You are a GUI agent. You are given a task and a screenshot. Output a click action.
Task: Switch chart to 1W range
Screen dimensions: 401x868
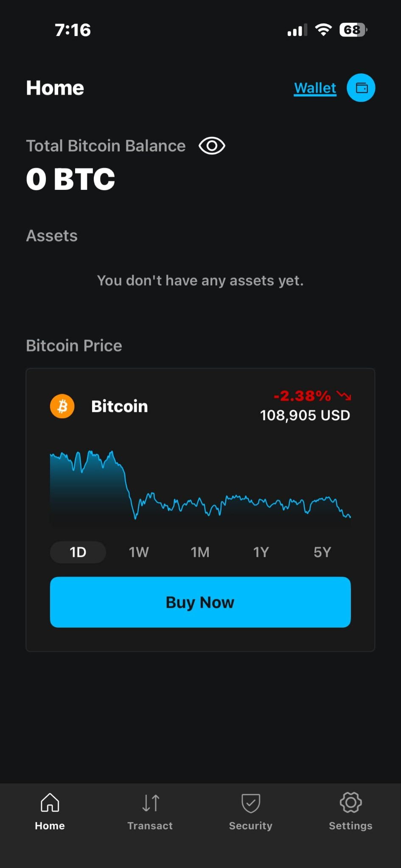[139, 552]
